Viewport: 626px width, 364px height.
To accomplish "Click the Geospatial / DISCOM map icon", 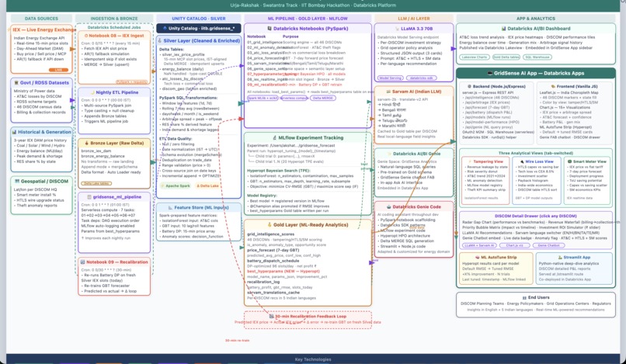I will click(17, 181).
